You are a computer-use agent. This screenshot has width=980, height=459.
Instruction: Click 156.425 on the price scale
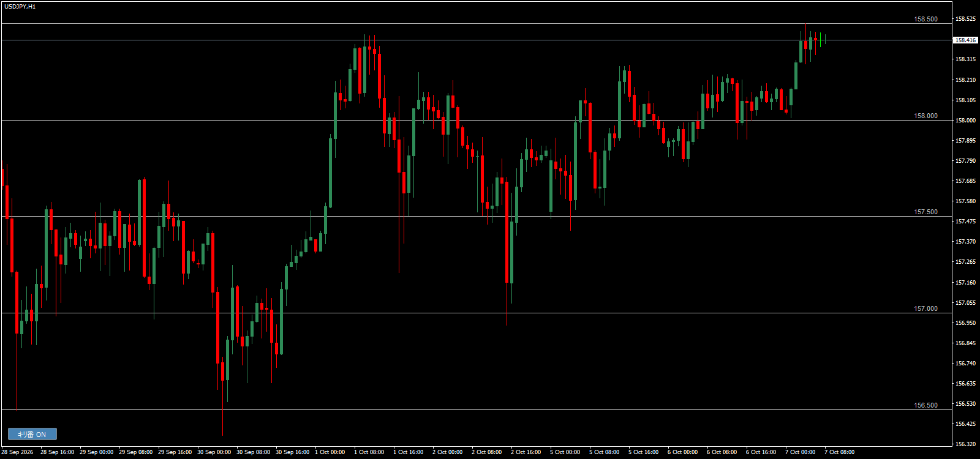point(965,424)
